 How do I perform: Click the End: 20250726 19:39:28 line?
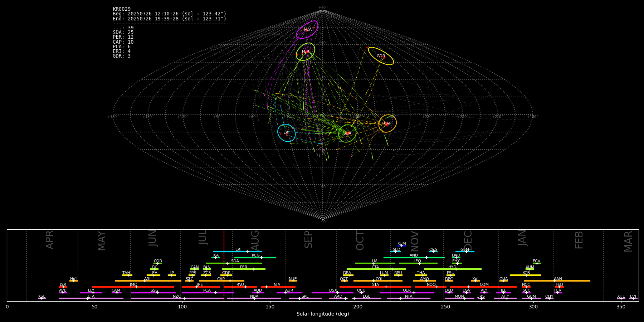[170, 19]
